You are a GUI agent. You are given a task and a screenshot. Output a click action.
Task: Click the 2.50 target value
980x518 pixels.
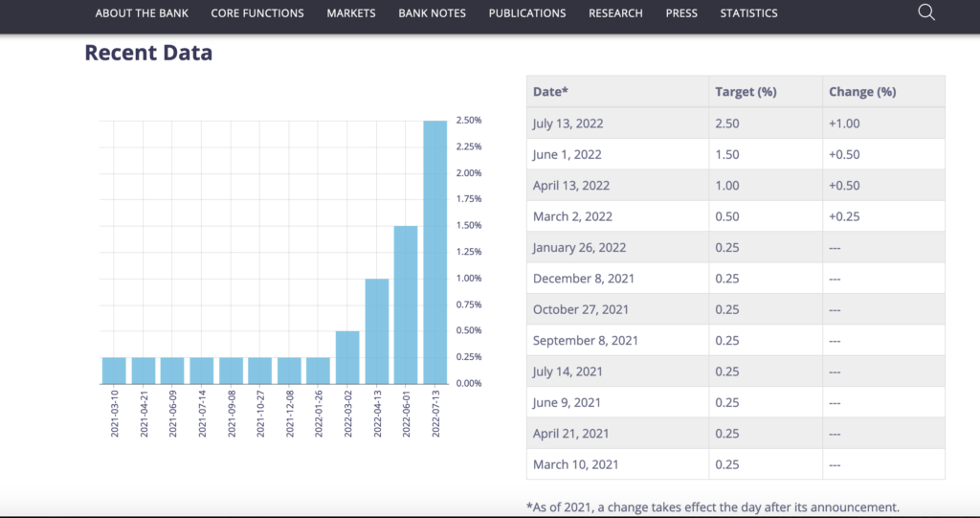tap(727, 124)
